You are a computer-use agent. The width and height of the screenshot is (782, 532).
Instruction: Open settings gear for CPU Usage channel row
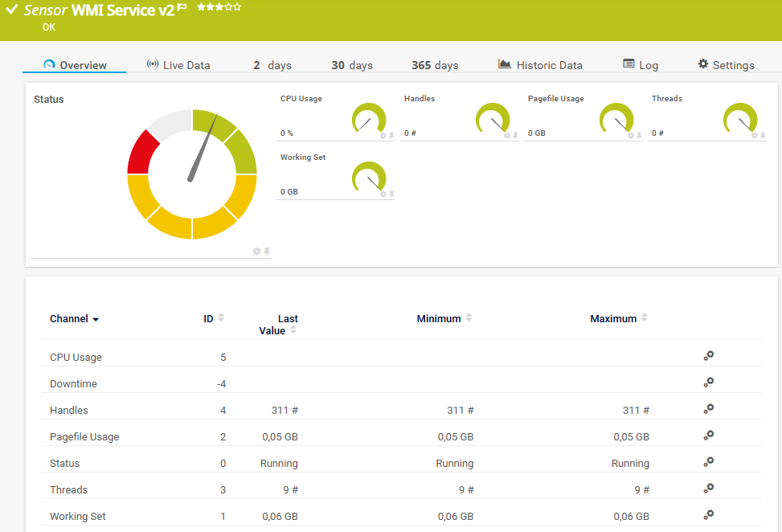tap(709, 355)
